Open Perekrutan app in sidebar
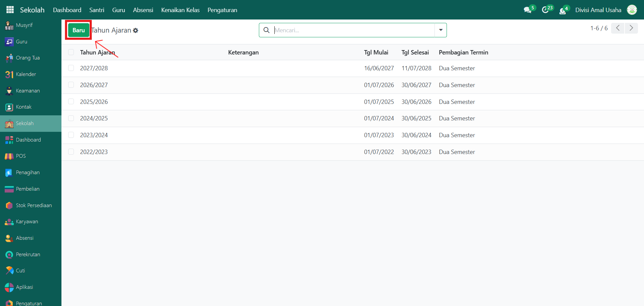This screenshot has height=306, width=644. click(28, 255)
